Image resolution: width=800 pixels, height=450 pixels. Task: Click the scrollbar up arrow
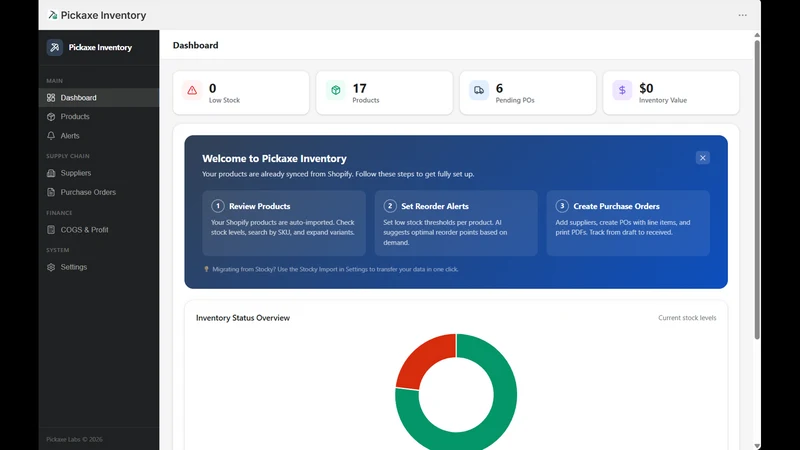[757, 35]
